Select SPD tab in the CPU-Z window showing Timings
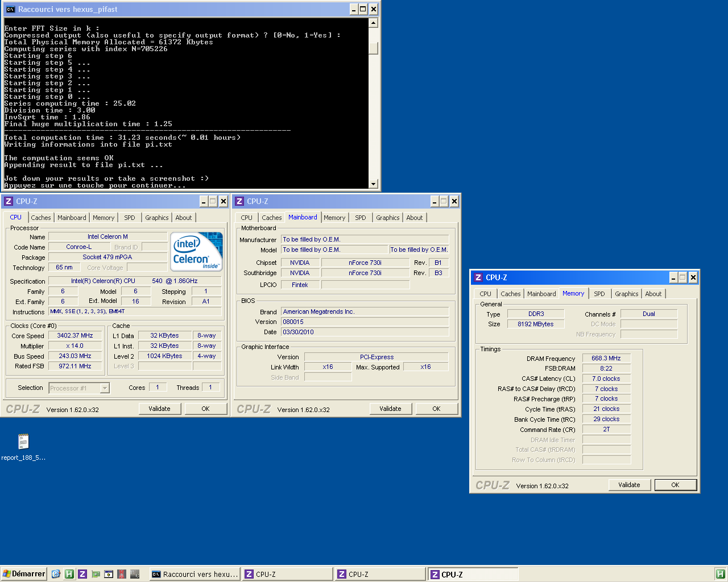 coord(599,294)
